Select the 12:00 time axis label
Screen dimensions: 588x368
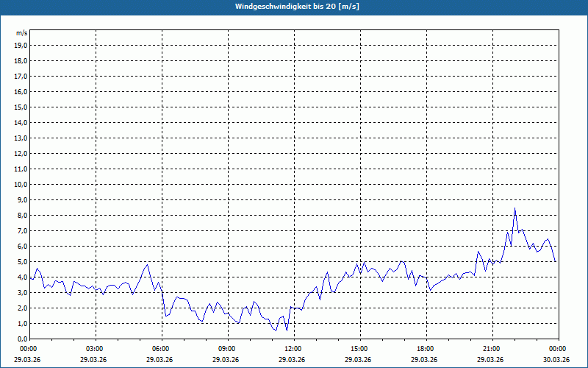[x=293, y=349]
